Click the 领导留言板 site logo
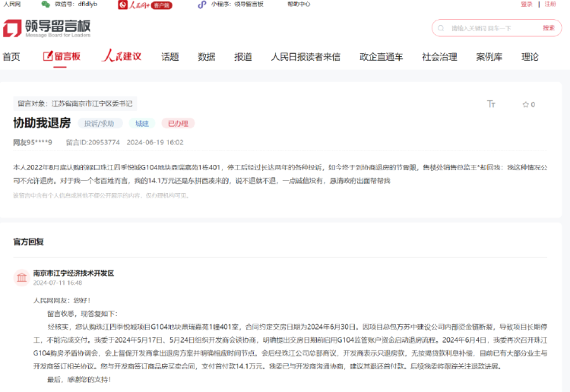 [46, 28]
